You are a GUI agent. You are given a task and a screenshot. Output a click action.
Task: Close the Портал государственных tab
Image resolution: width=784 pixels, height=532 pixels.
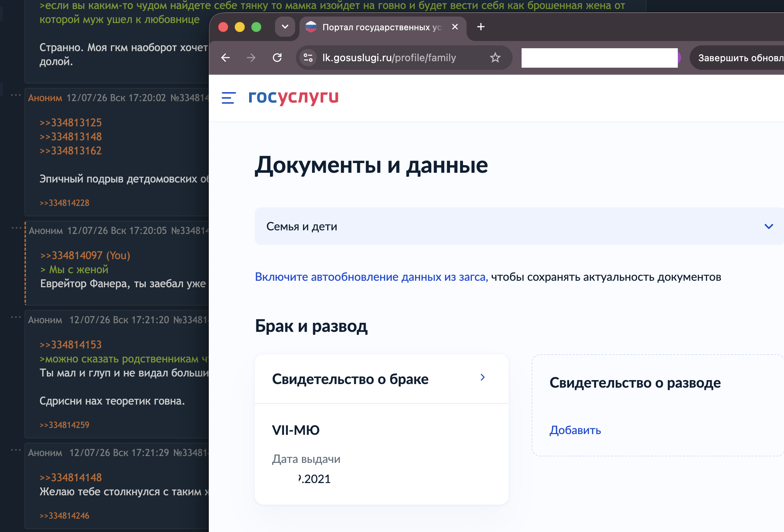[455, 27]
